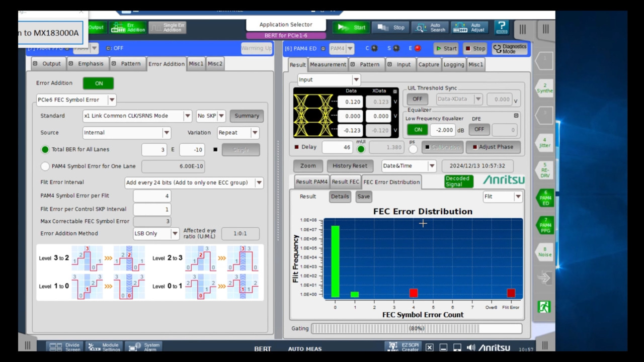Toggle Error Addition ON button
644x362 pixels.
pos(98,83)
